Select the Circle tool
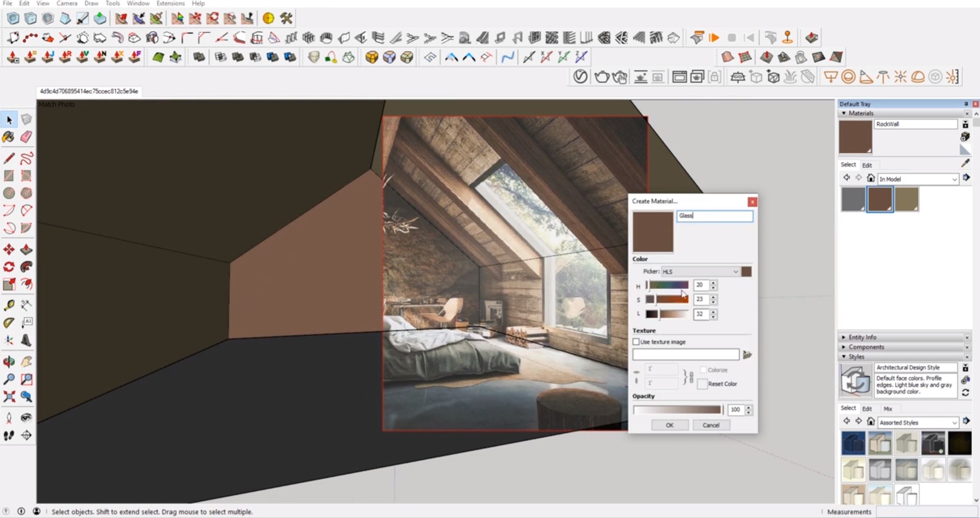980x518 pixels. click(x=9, y=193)
